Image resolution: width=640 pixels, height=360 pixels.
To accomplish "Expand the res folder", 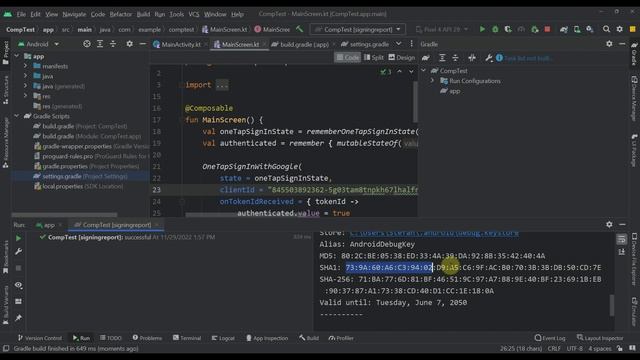I will (26, 96).
